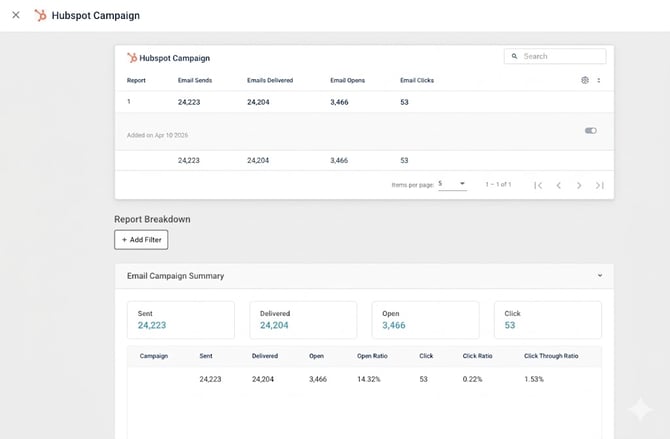The image size is (670, 439).
Task: Sort by the Emails Delivered column header
Action: point(270,80)
